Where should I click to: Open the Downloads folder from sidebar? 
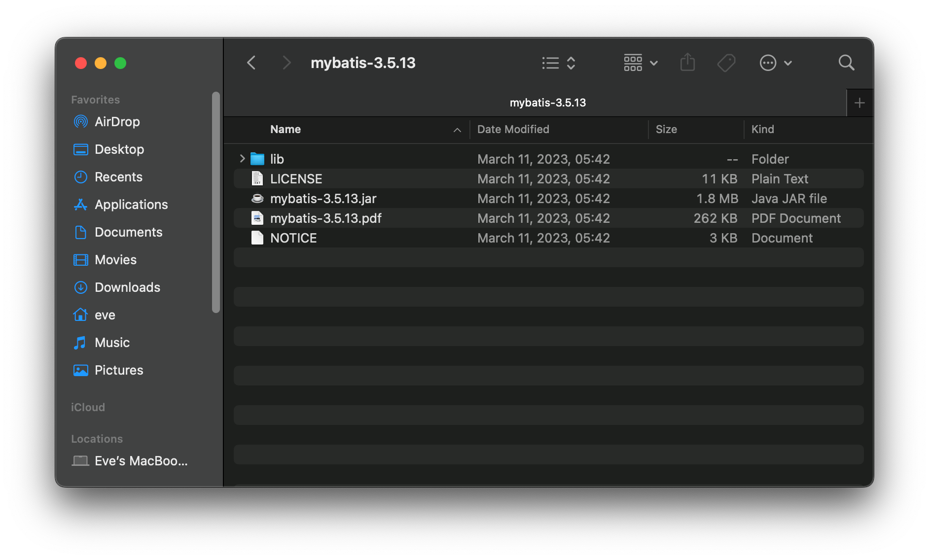(127, 287)
